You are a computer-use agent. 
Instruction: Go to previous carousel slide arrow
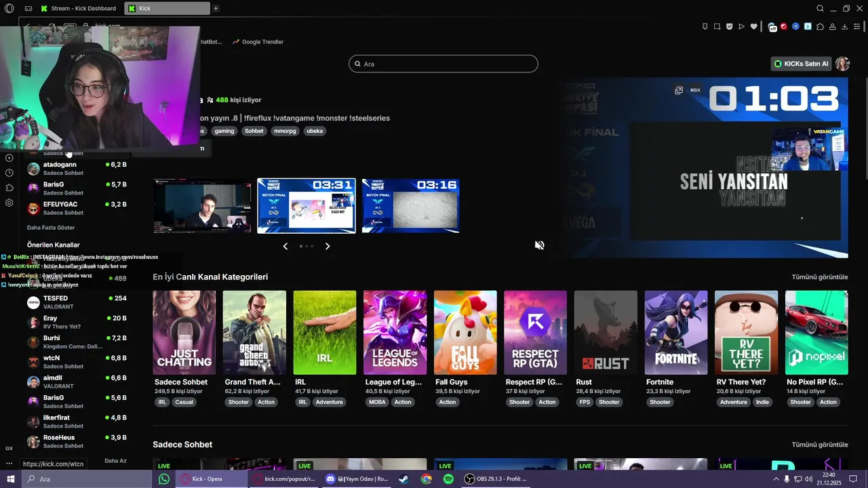tap(285, 246)
